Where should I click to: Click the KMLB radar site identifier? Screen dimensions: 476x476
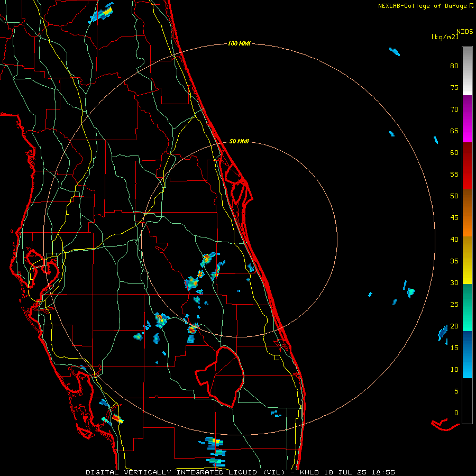[x=309, y=472]
